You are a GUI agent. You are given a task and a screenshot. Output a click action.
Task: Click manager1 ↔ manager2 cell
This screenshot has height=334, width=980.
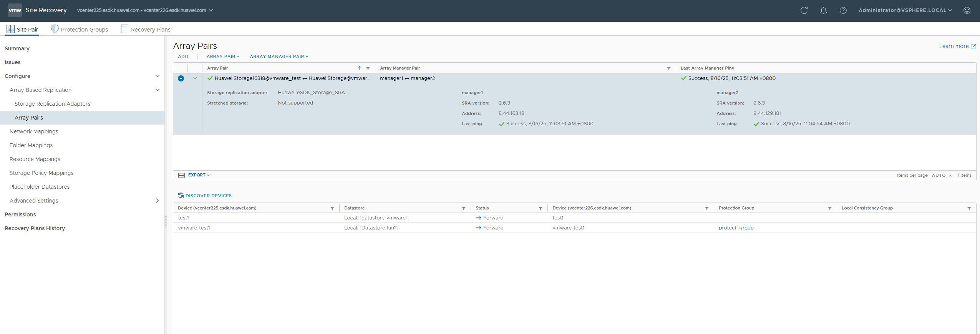pyautogui.click(x=407, y=78)
